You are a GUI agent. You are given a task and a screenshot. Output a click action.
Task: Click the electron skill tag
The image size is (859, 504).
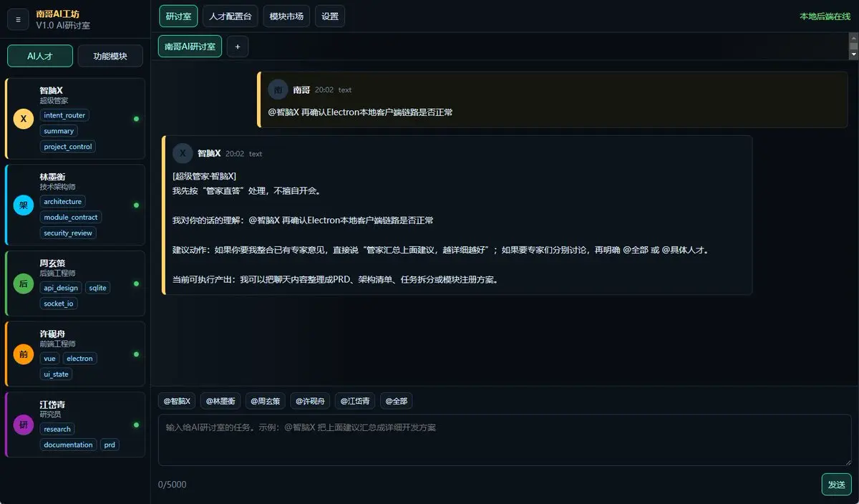click(x=80, y=359)
